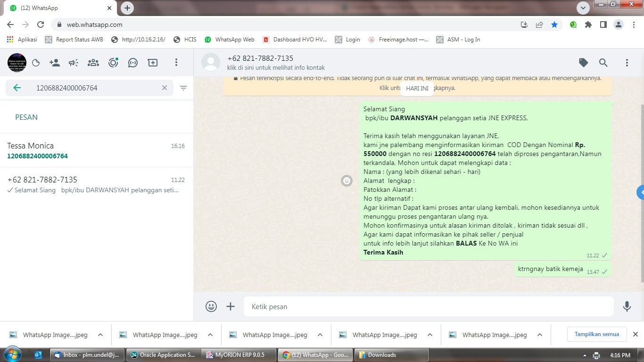Start a new chat with the plus icon
Viewport: 644px width, 362px height.
(153, 63)
